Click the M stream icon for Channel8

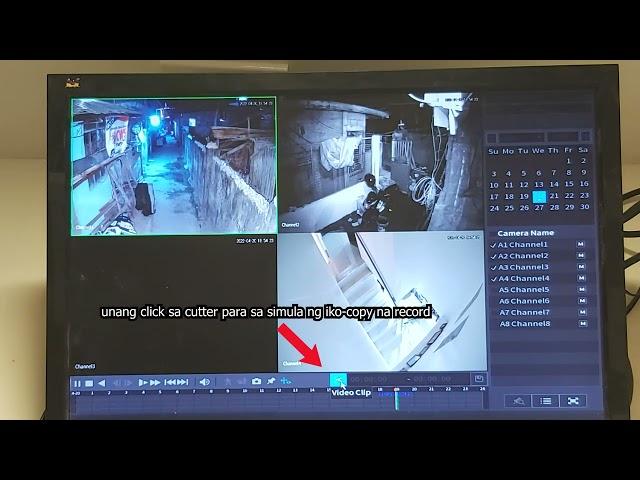pos(583,323)
